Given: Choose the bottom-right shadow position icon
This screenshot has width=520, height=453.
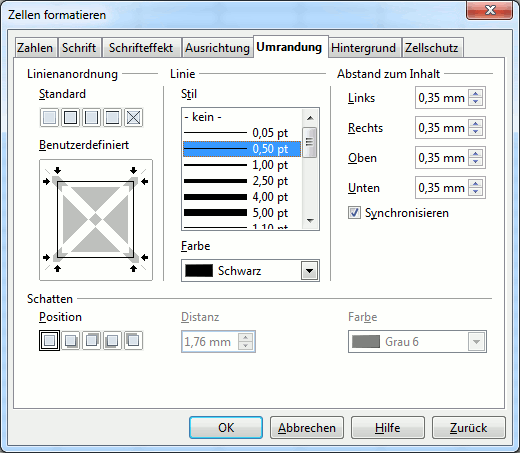Looking at the screenshot, I should [x=71, y=340].
